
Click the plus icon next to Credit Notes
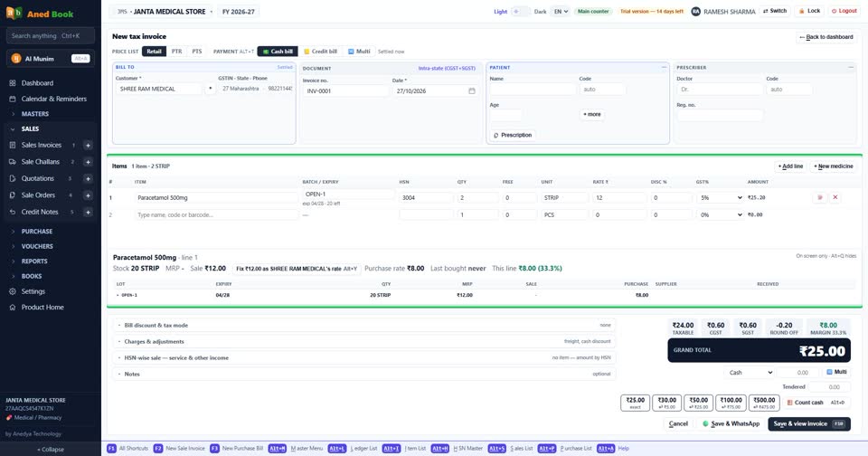[x=88, y=213]
